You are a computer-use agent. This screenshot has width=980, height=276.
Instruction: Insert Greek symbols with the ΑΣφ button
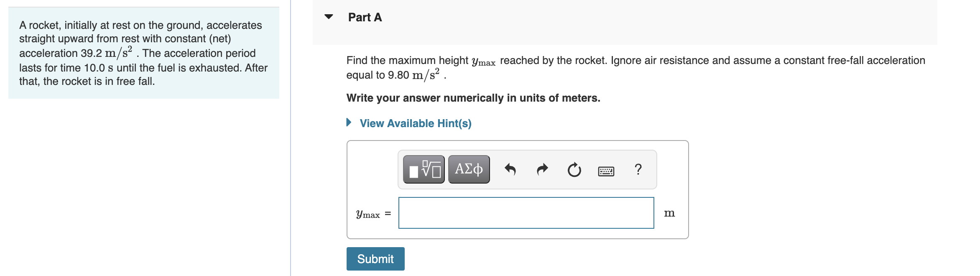[468, 169]
